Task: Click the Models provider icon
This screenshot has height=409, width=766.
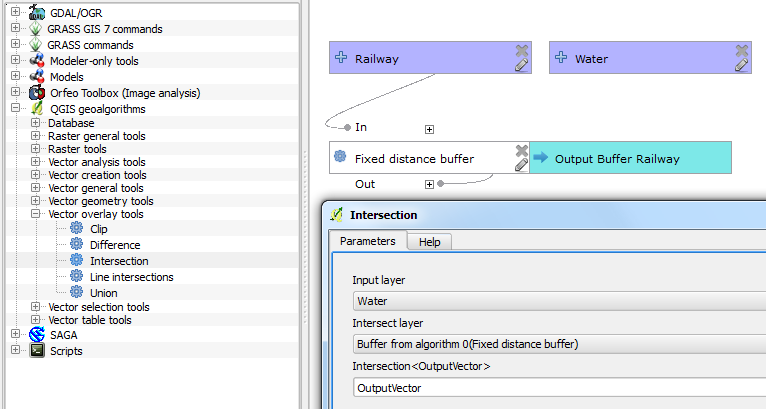Action: (x=37, y=77)
